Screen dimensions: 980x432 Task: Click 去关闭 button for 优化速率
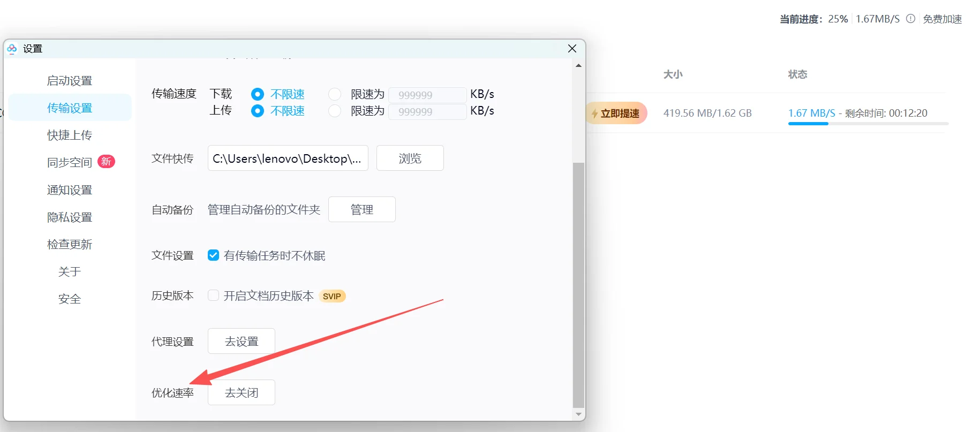pyautogui.click(x=242, y=392)
